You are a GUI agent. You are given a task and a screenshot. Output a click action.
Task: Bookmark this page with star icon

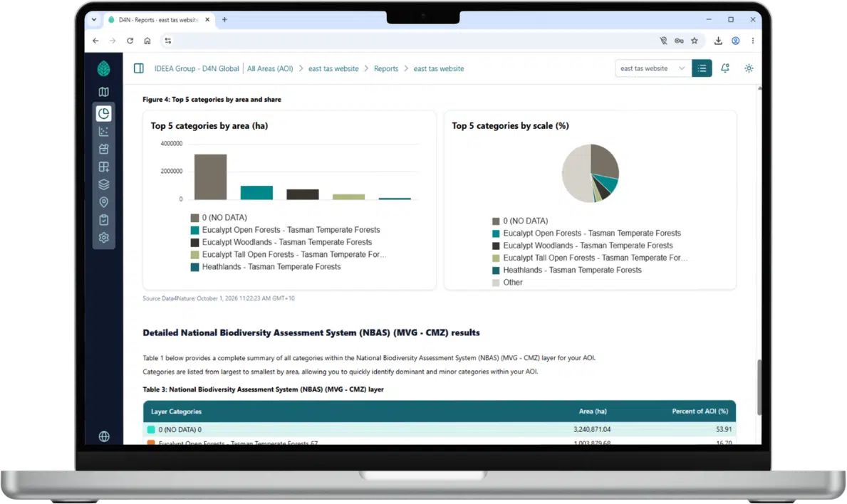[x=695, y=41]
